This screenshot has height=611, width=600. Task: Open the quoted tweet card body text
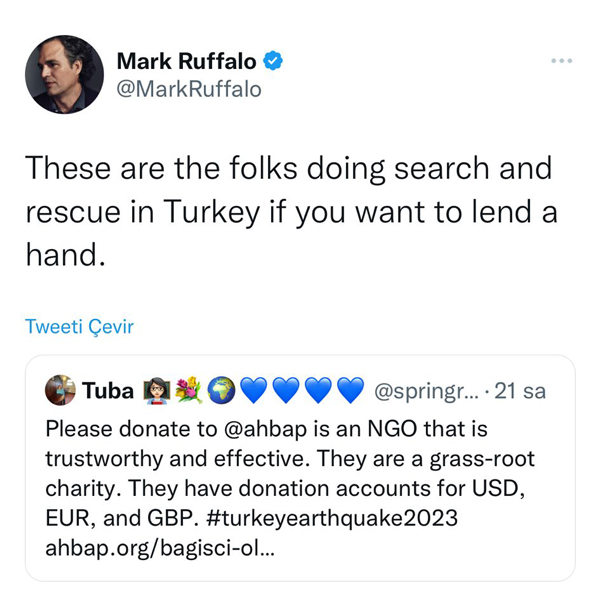click(x=290, y=489)
